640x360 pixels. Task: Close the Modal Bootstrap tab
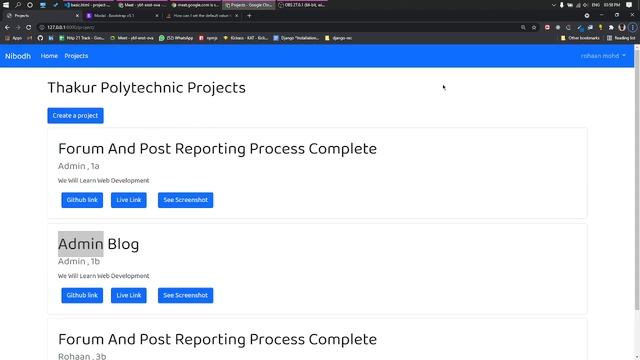(157, 16)
